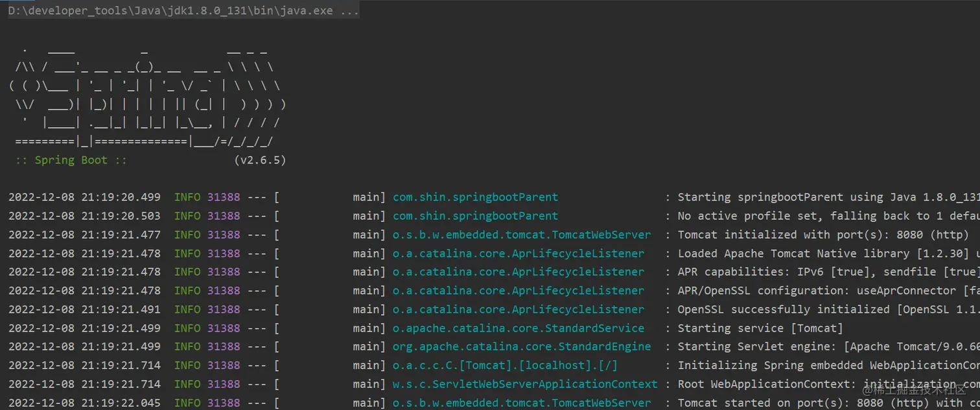
Task: Click 'APR/OpenSSL configuration: useAprConnector' message
Action: point(828,291)
